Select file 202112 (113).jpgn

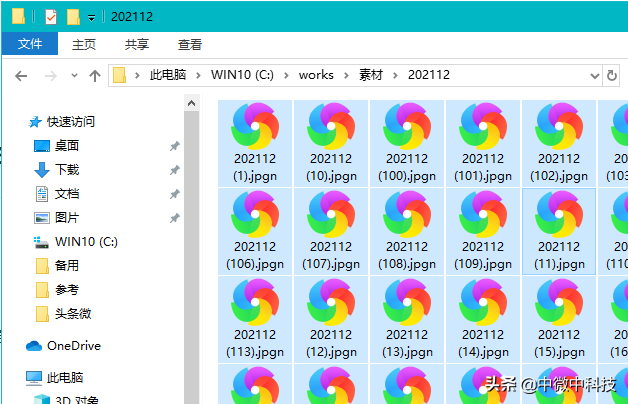tap(255, 320)
